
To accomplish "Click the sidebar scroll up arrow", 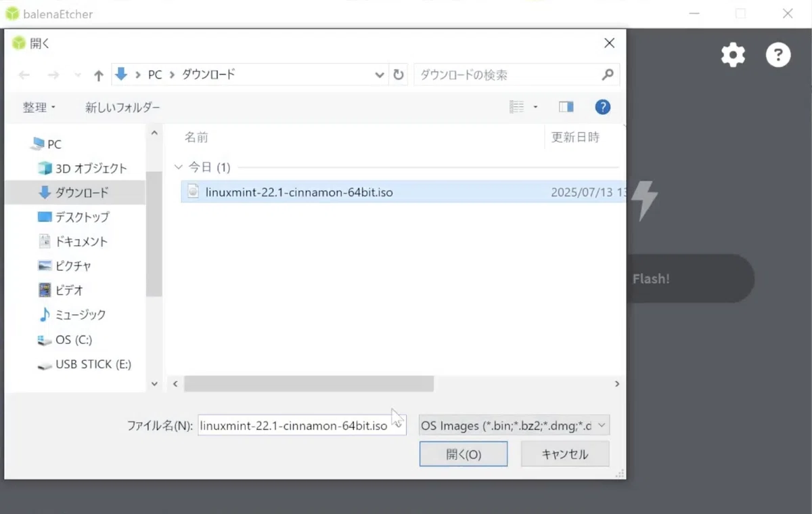I will pyautogui.click(x=154, y=133).
